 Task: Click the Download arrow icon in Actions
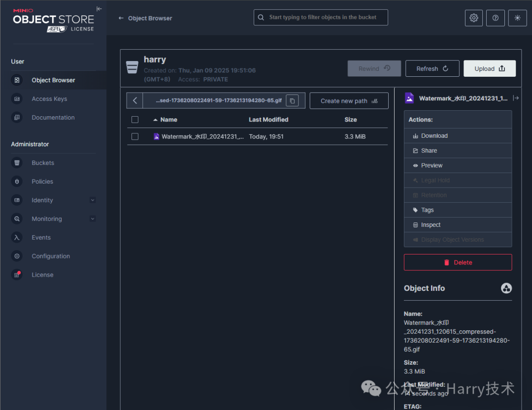415,136
